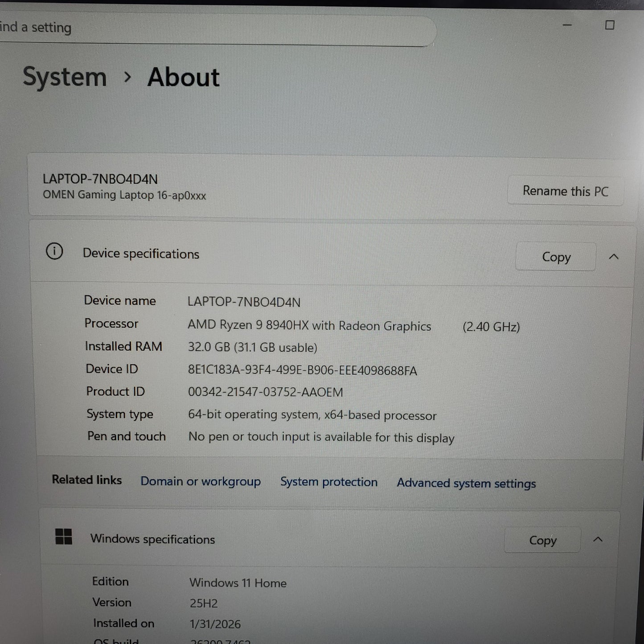
Task: Copy the Windows specifications
Action: point(542,540)
